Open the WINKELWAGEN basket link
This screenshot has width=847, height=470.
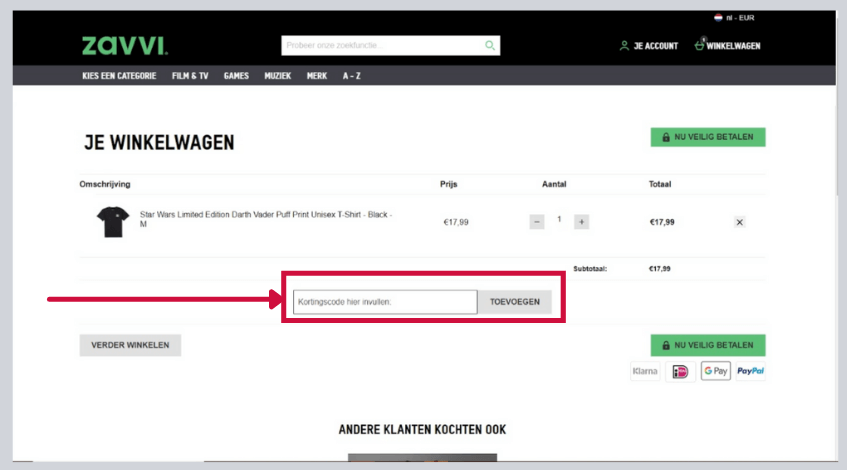(727, 45)
